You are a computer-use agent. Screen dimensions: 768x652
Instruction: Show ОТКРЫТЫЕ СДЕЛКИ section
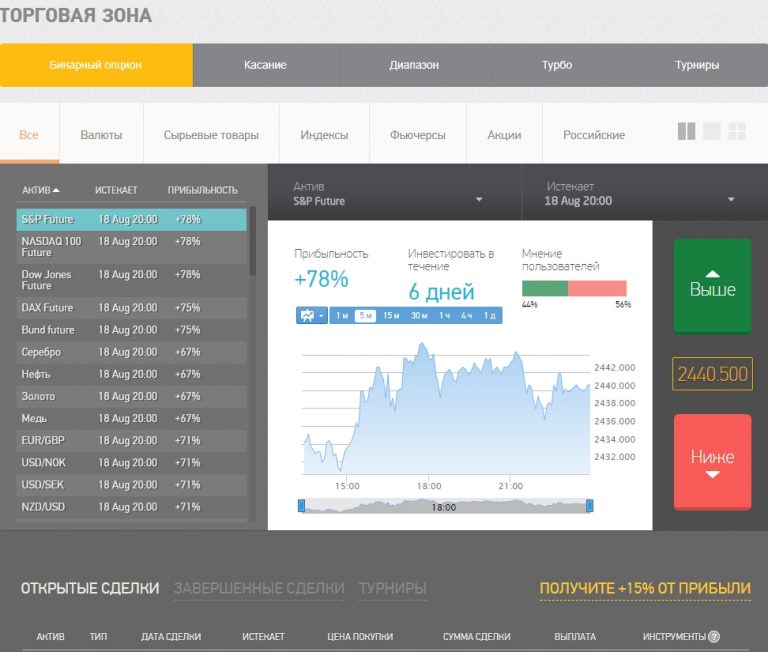point(90,588)
